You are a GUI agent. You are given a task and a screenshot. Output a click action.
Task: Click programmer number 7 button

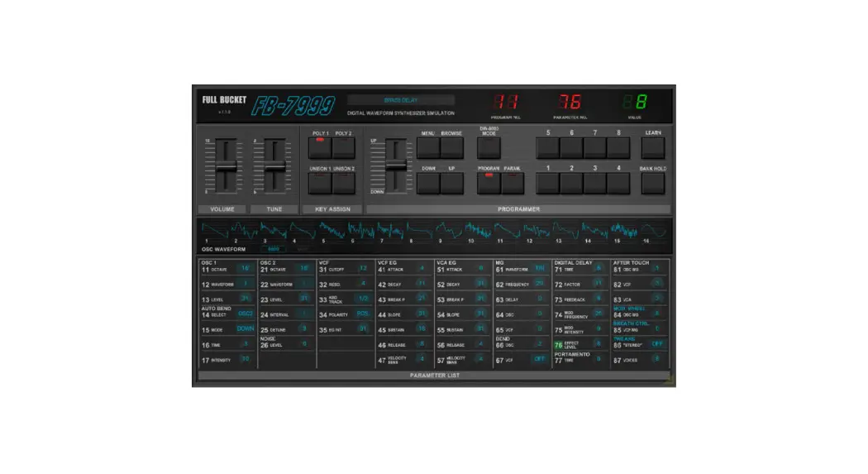pos(595,148)
